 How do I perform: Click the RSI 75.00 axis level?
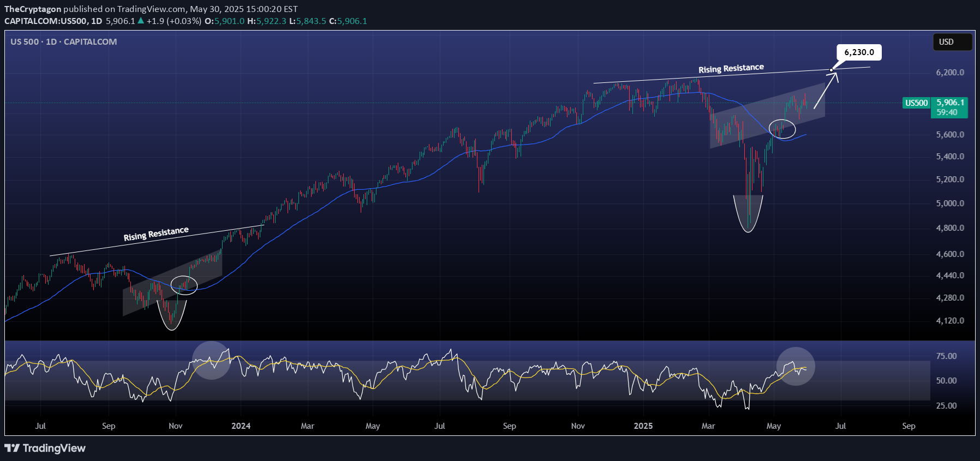(x=946, y=356)
